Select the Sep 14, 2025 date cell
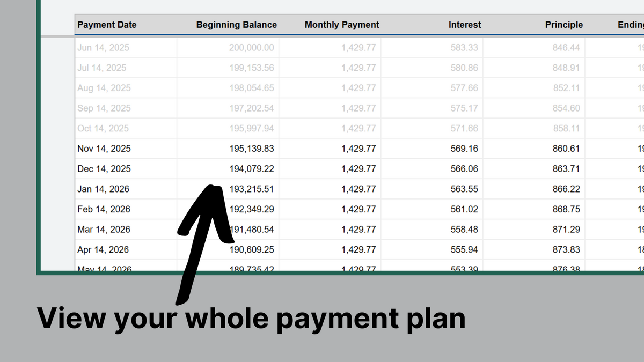 126,108
